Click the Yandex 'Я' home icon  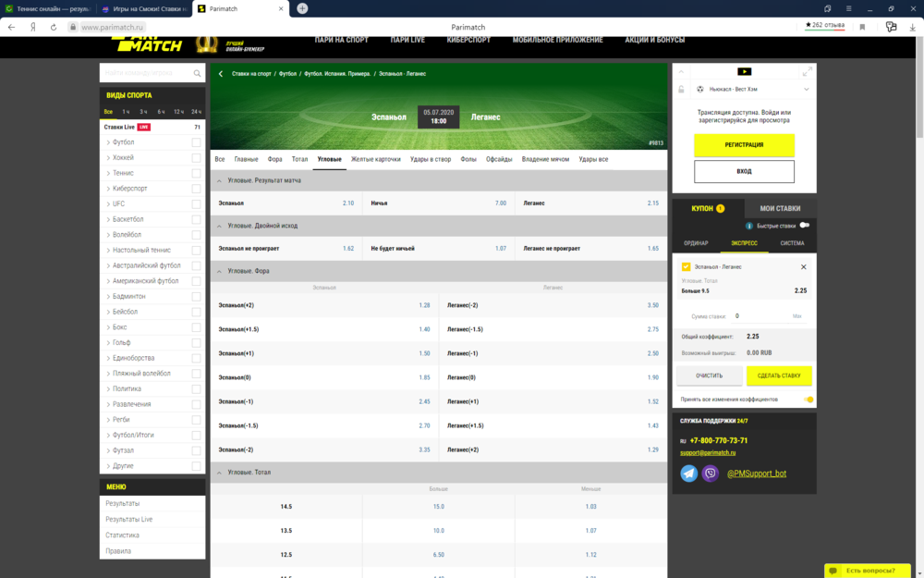pos(33,27)
